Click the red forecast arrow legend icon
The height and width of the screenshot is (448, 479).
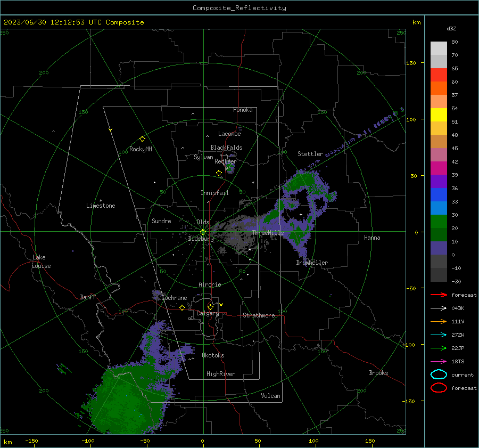pyautogui.click(x=439, y=295)
